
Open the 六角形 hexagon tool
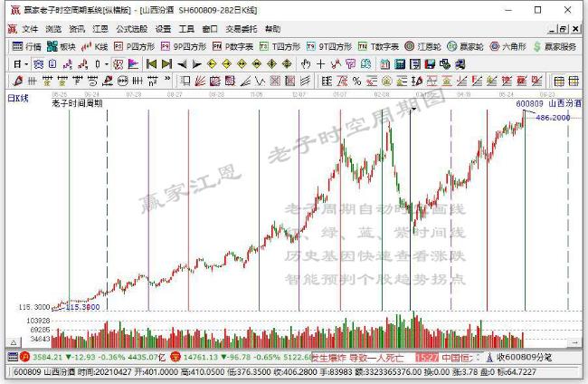pyautogui.click(x=507, y=46)
